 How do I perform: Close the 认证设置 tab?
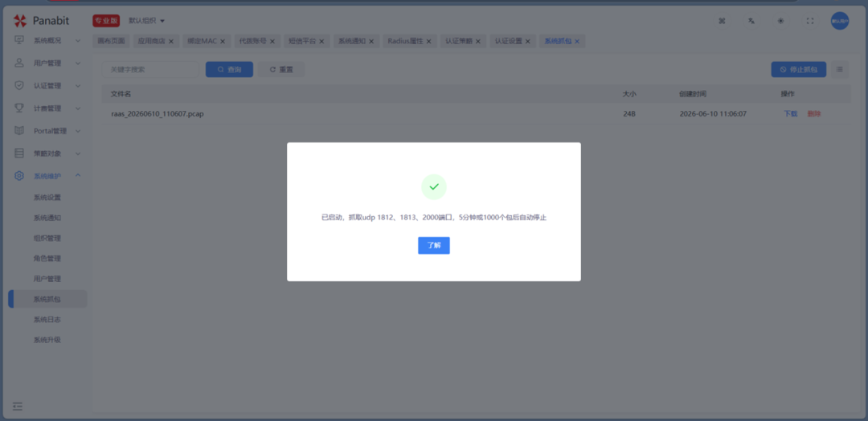[527, 42]
